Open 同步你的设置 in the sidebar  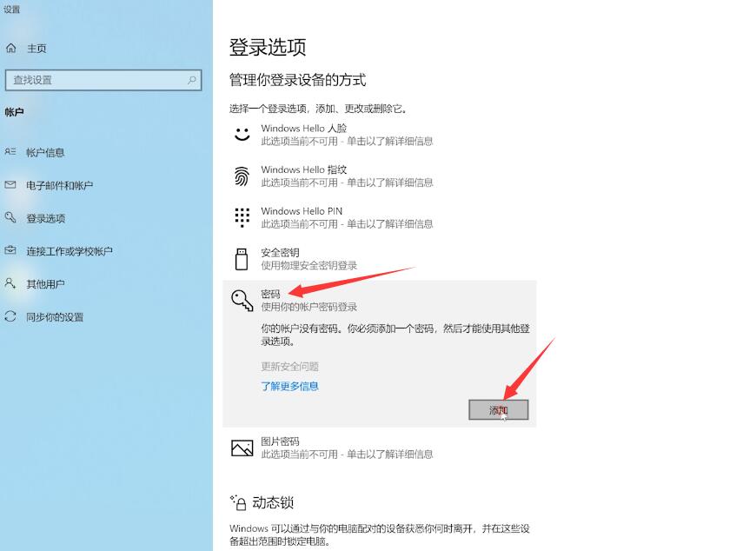55,317
